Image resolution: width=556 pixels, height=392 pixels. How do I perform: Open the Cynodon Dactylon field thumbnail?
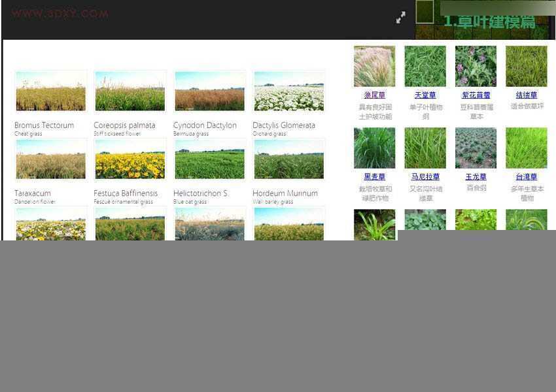[209, 91]
